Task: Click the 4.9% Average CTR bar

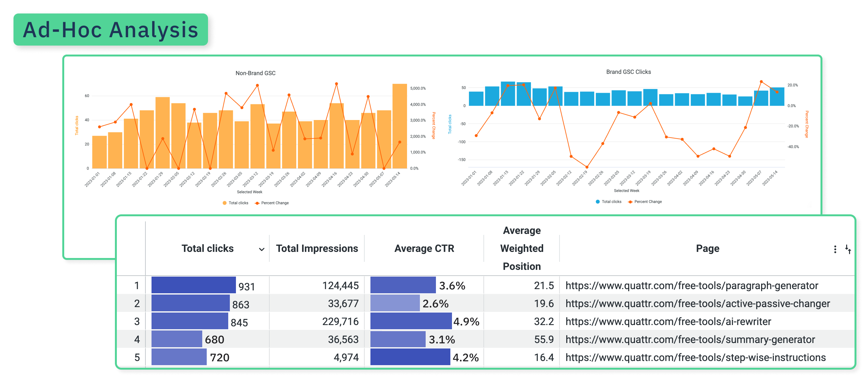Action: pos(411,321)
